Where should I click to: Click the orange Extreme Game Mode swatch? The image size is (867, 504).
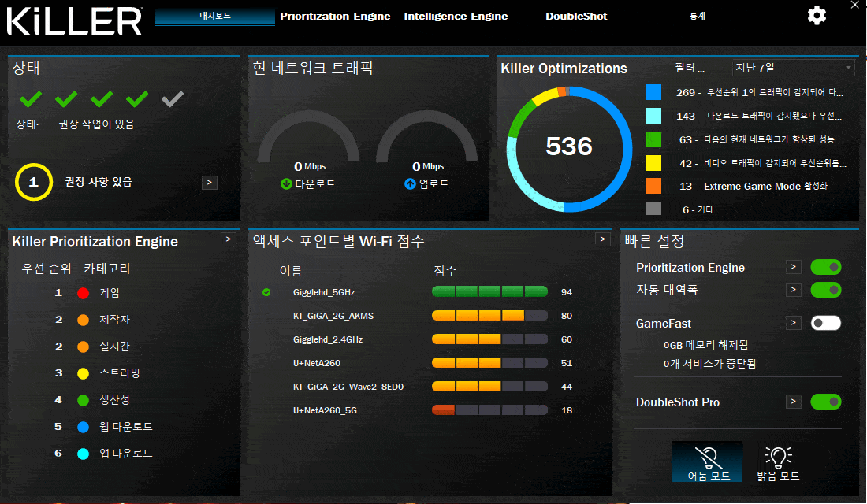click(x=653, y=186)
